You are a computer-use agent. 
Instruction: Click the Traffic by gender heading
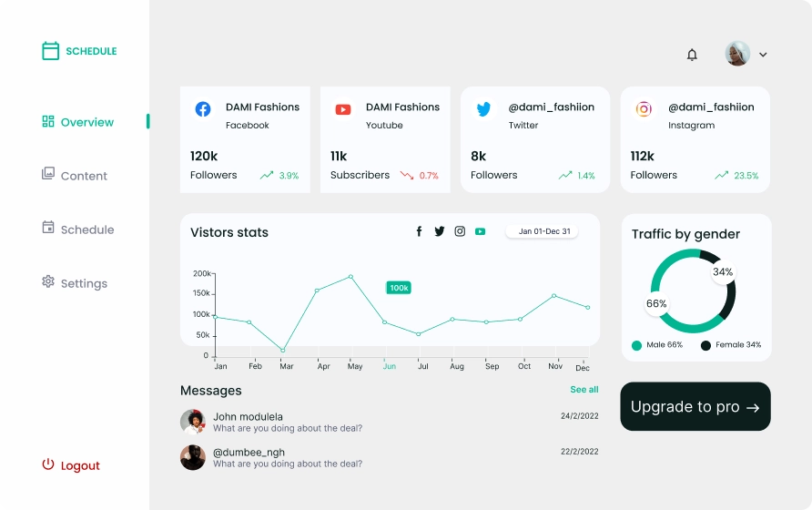coord(685,234)
